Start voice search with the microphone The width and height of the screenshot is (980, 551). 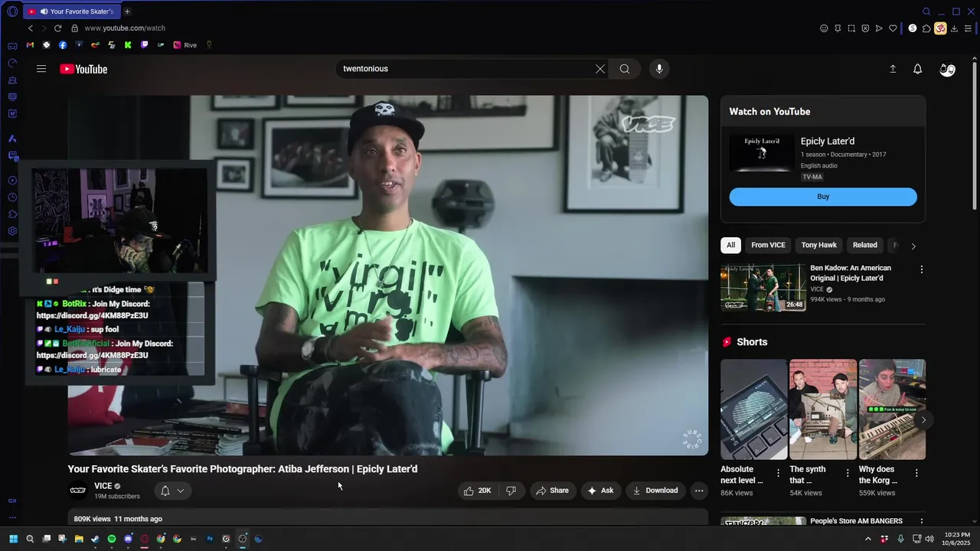tap(659, 69)
